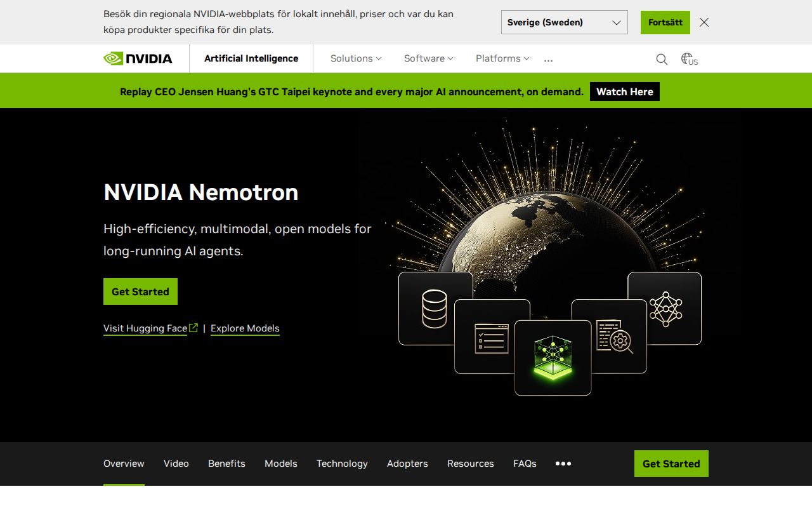The height and width of the screenshot is (508, 812).
Task: Click the glowing green cube tile
Action: [x=553, y=358]
